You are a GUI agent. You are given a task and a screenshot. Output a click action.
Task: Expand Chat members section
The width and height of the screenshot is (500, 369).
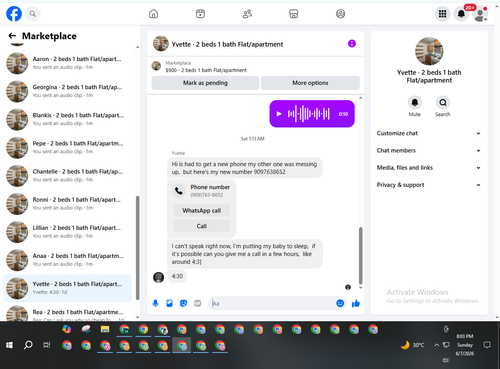pos(429,151)
